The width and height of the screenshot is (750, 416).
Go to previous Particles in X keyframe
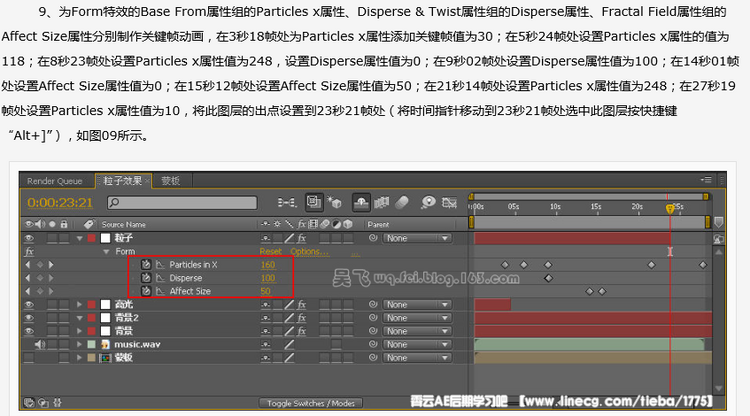(x=27, y=264)
